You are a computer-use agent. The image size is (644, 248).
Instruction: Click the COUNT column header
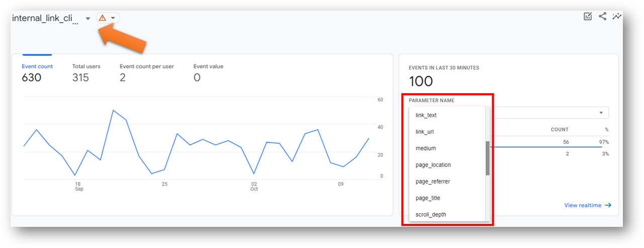pyautogui.click(x=560, y=130)
